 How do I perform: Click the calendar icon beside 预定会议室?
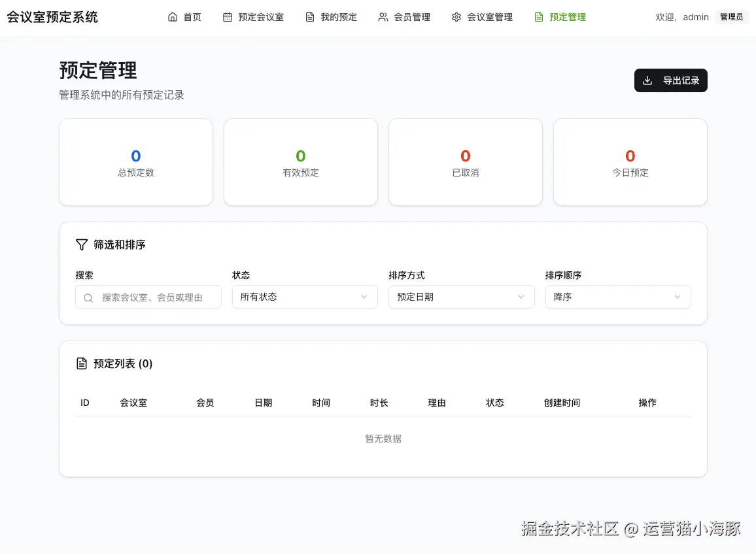click(x=228, y=17)
